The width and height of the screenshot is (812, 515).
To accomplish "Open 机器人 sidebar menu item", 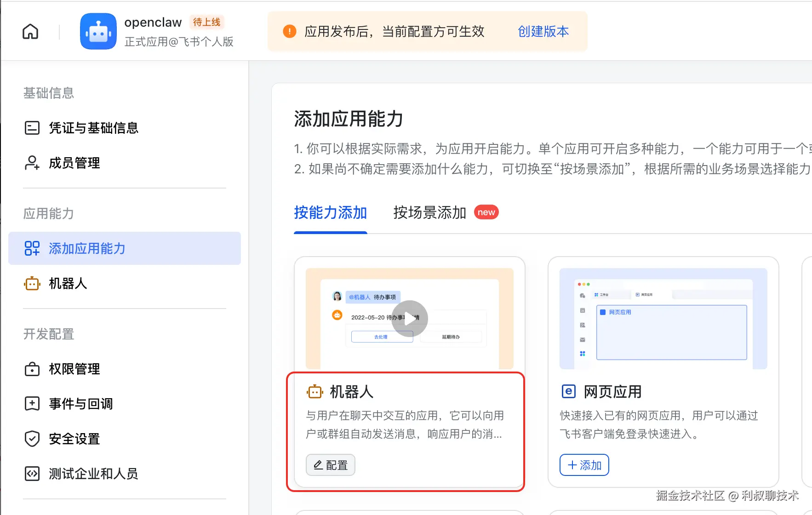I will click(125, 283).
